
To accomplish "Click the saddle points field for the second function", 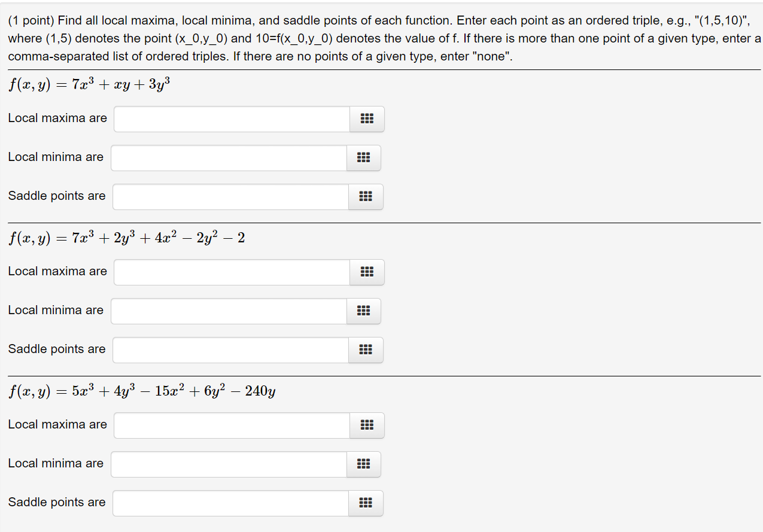I will pos(229,350).
